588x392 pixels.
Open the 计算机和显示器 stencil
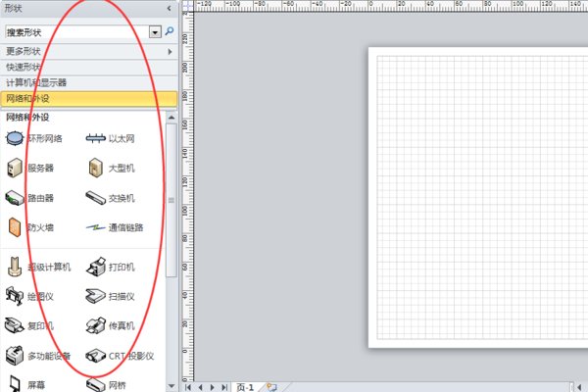click(x=89, y=83)
